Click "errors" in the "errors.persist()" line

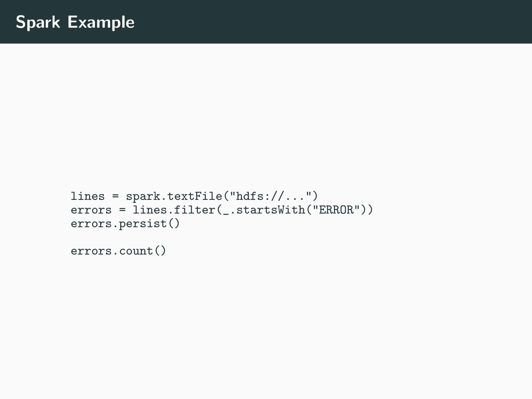[x=91, y=224]
